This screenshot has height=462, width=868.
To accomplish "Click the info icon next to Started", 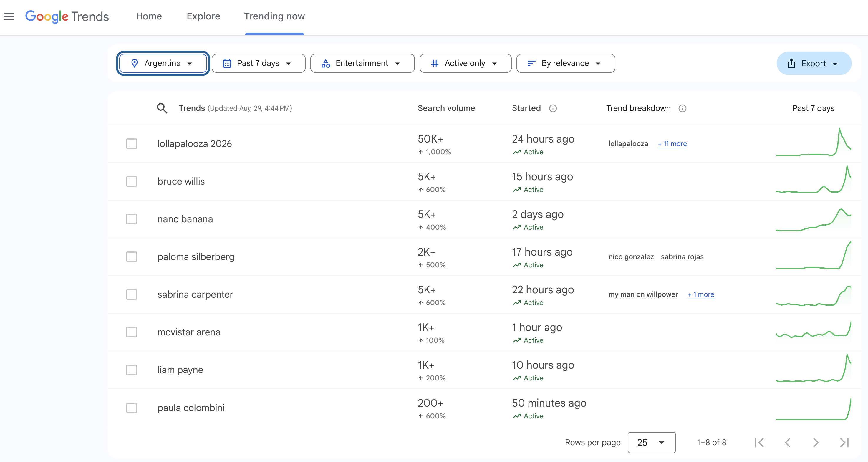I will pos(553,108).
